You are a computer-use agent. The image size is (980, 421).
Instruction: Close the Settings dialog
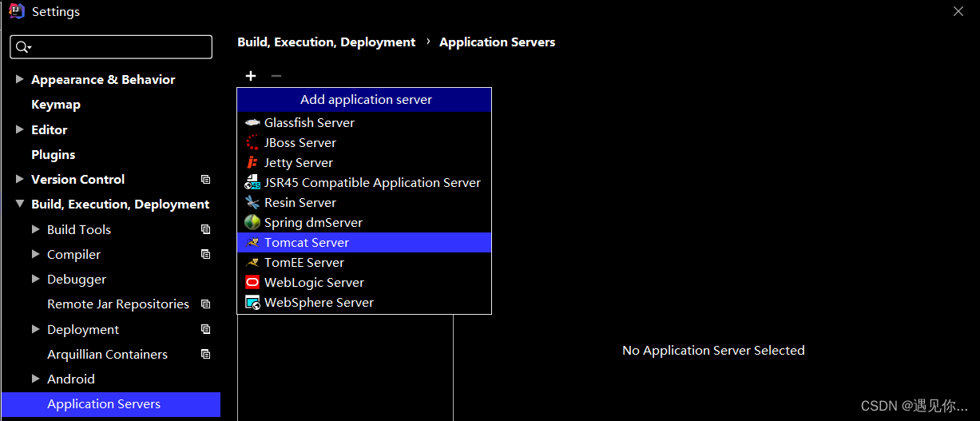(x=958, y=11)
